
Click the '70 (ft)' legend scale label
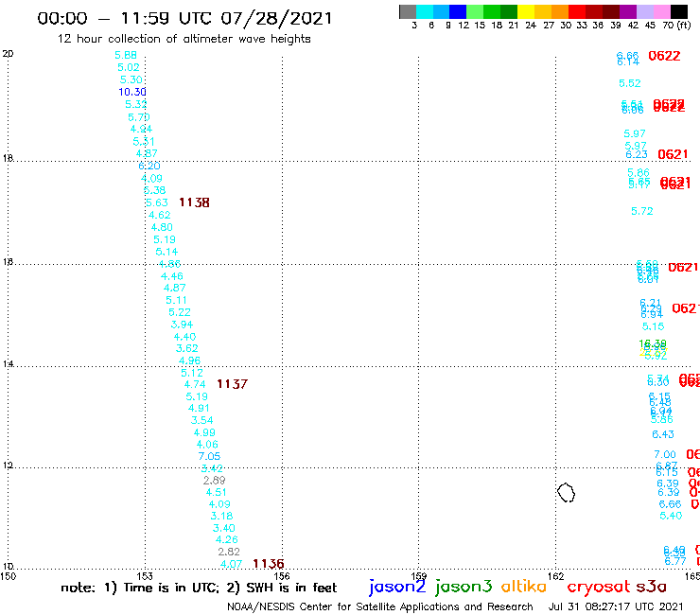click(676, 25)
